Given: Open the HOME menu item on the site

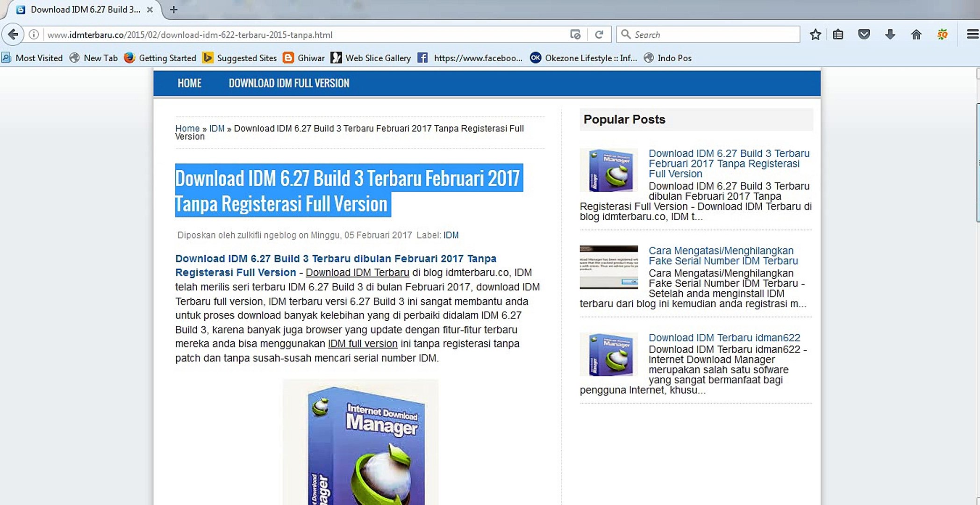Looking at the screenshot, I should pos(189,83).
